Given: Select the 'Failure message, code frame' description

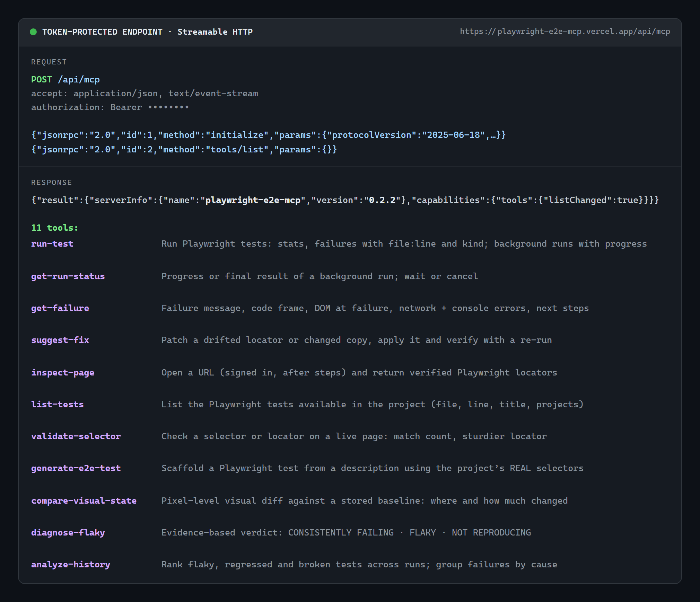Looking at the screenshot, I should [375, 308].
